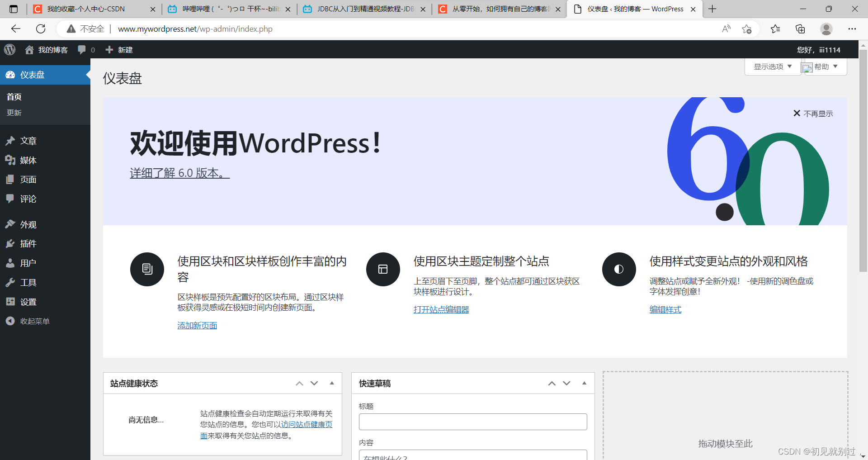This screenshot has width=868, height=460.
Task: Open 外观 appearance brush icon
Action: [x=10, y=224]
